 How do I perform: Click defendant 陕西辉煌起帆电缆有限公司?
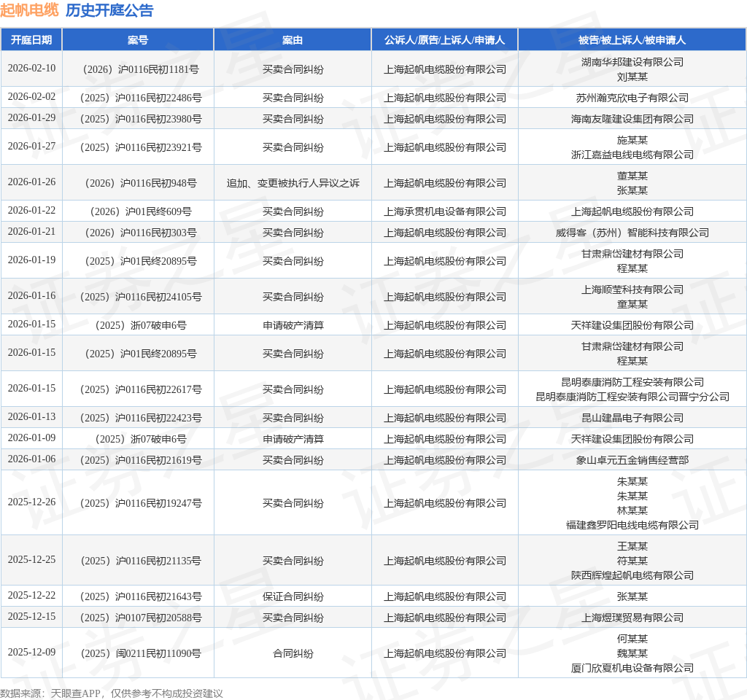point(632,576)
